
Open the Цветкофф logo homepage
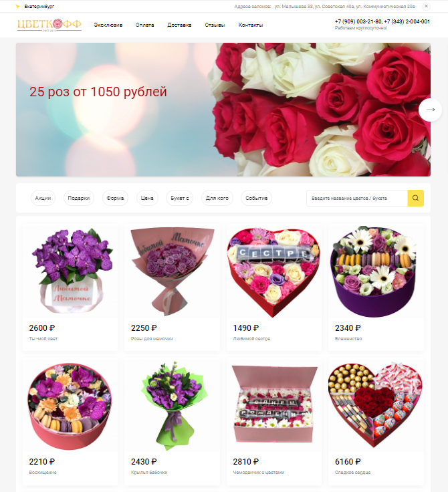tap(49, 25)
